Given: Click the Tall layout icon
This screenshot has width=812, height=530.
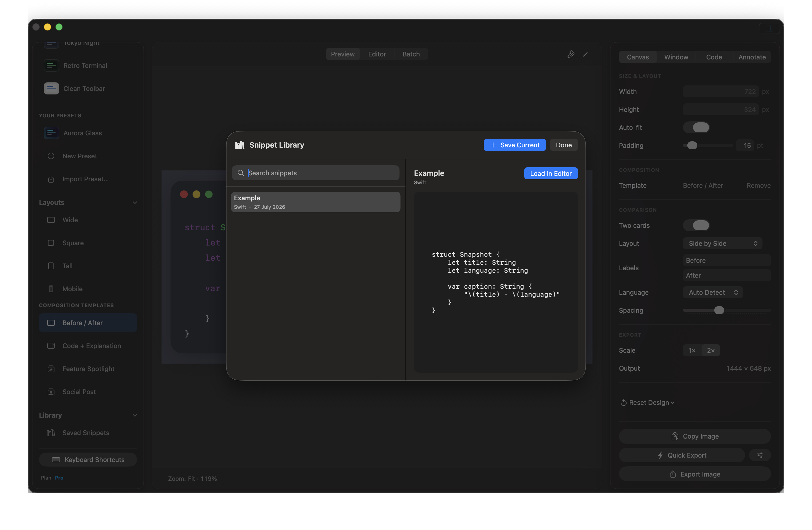Looking at the screenshot, I should 51,266.
